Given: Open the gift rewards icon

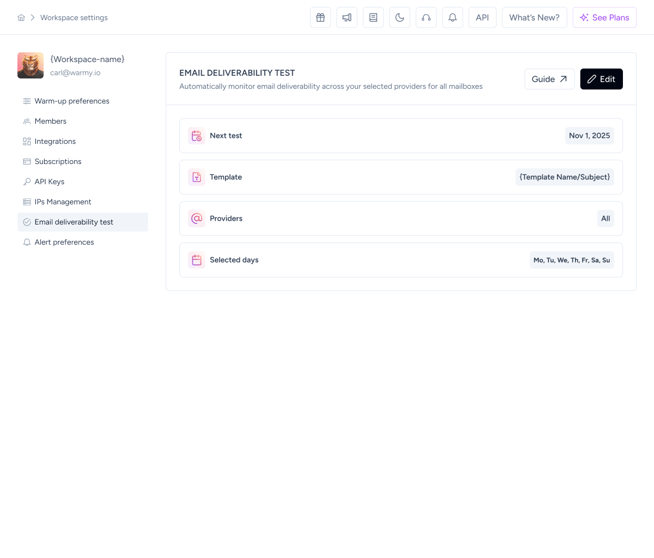Looking at the screenshot, I should (x=320, y=18).
